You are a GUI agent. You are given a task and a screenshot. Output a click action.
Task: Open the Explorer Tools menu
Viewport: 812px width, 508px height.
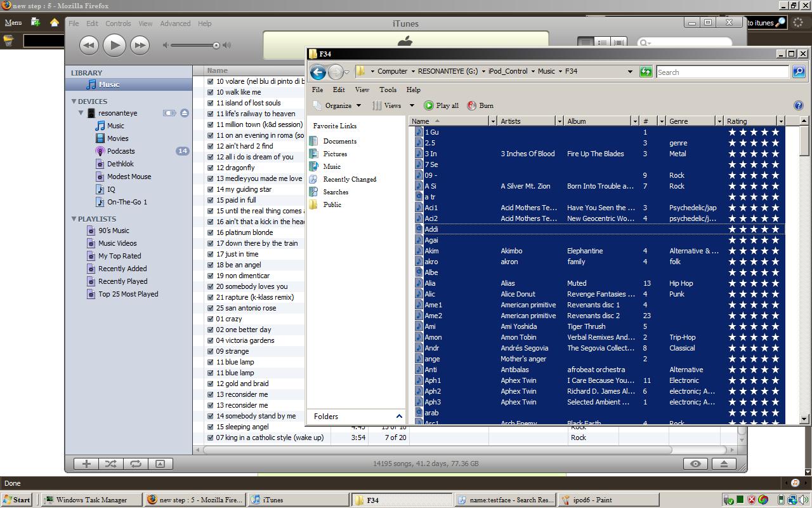tap(388, 90)
